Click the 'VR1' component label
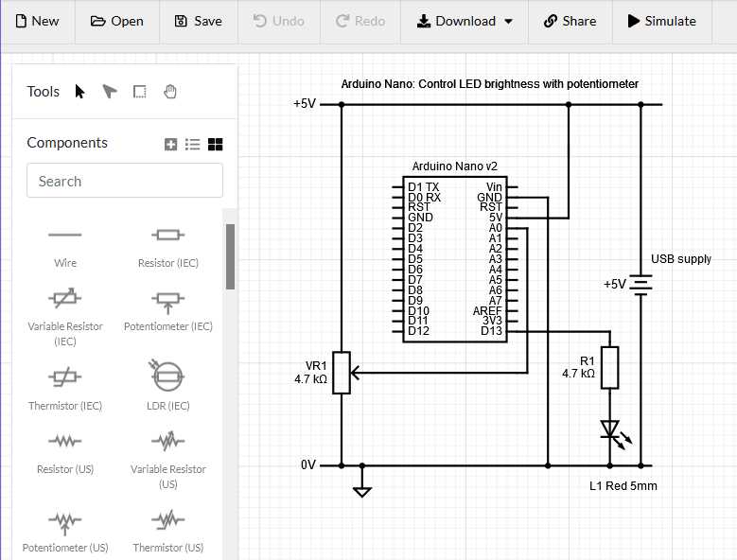This screenshot has height=560, width=737. (x=316, y=366)
